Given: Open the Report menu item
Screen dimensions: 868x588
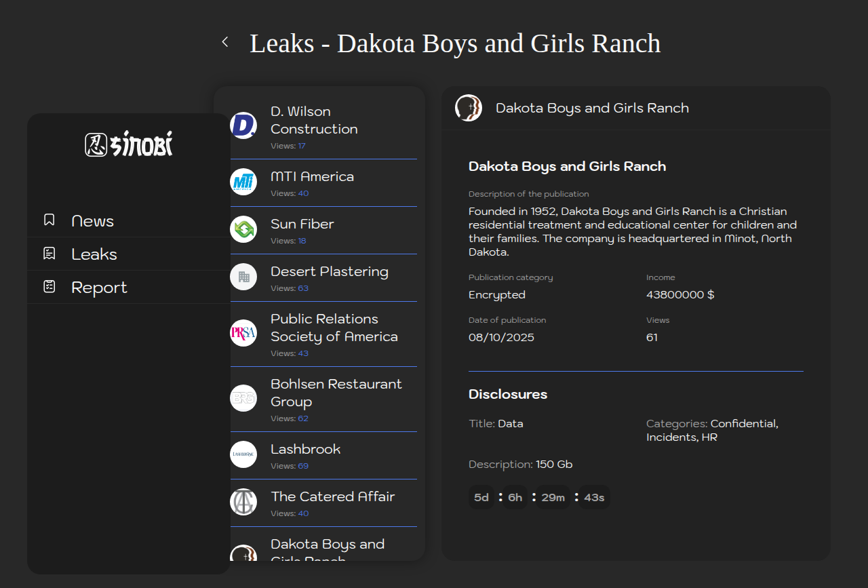Looking at the screenshot, I should click(x=99, y=288).
